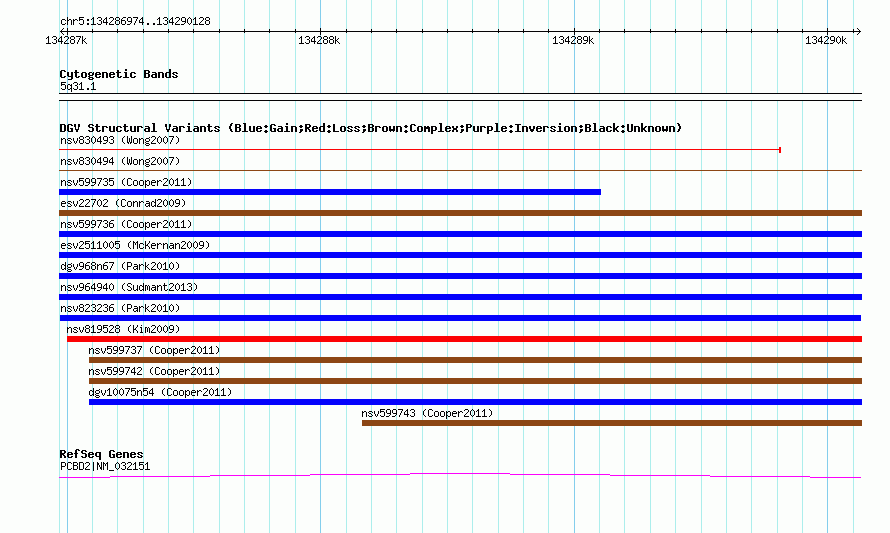Click the 134289k ruler tick label

pos(573,40)
